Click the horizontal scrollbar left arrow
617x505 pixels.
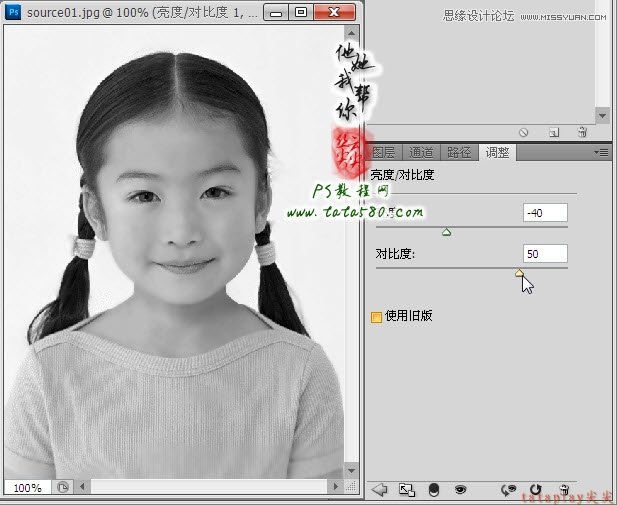tap(82, 487)
